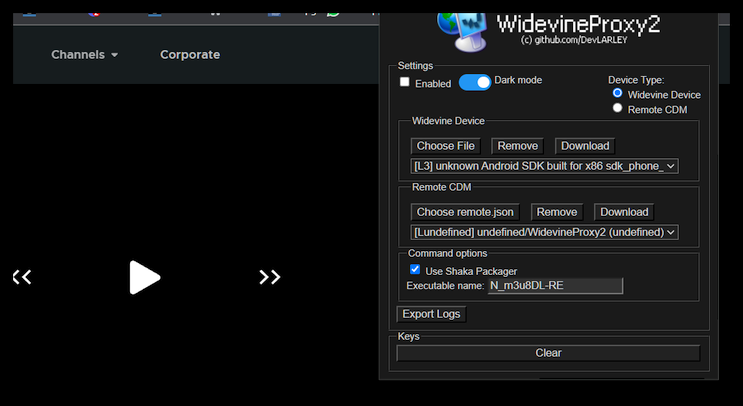Expand the Channels menu

84,55
